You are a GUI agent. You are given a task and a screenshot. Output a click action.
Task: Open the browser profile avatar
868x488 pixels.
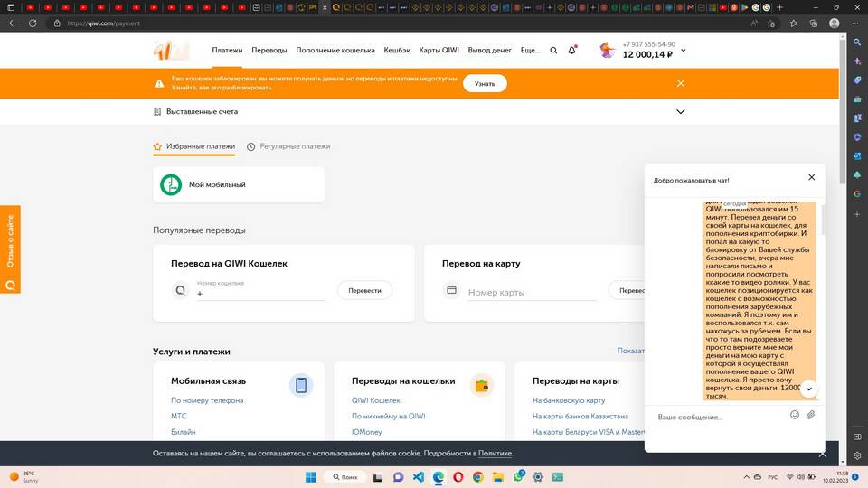click(x=835, y=23)
